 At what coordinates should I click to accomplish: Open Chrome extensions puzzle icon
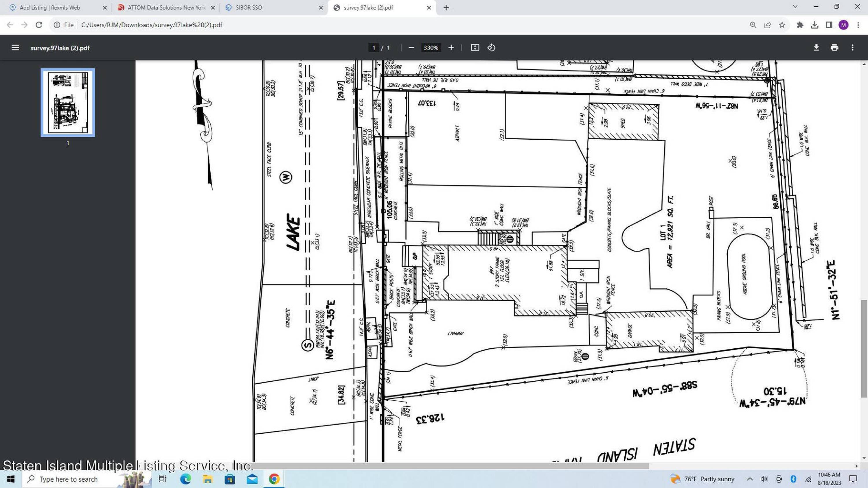[x=800, y=25]
